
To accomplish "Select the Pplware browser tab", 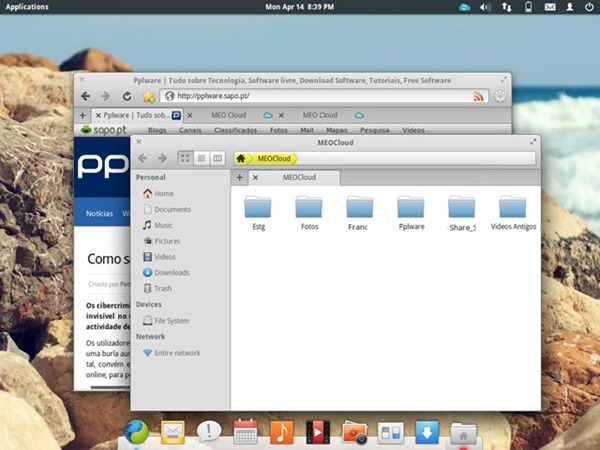I will pos(137,115).
